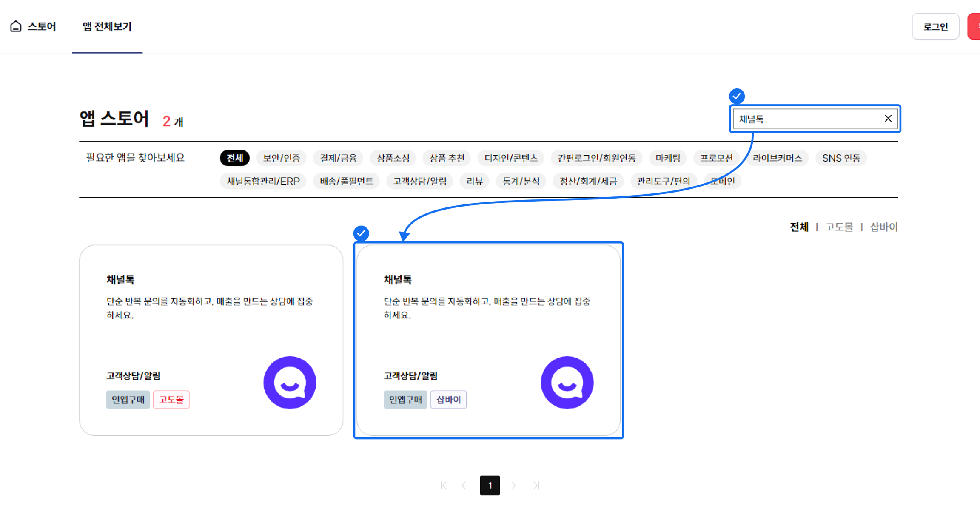
Task: Show 전체 platform results
Action: (799, 227)
